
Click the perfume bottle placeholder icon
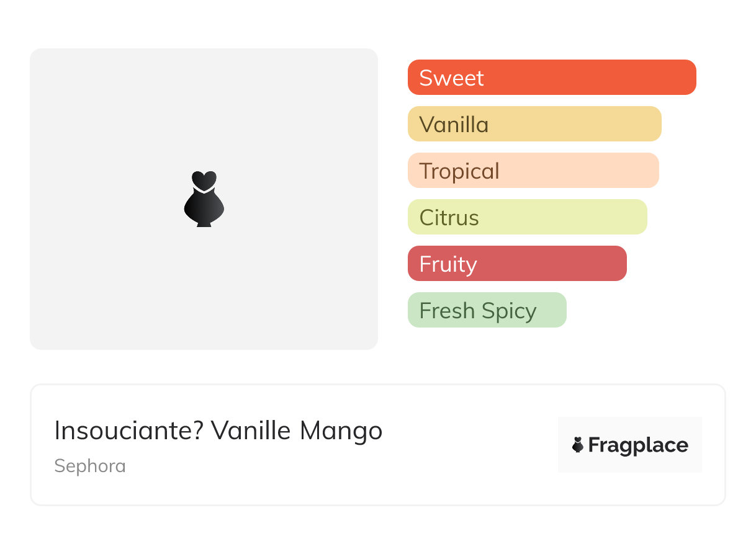[x=204, y=199]
